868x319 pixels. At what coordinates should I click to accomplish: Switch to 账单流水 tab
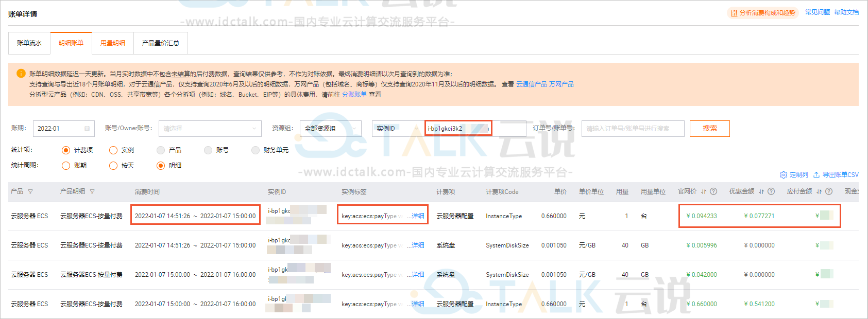[29, 43]
